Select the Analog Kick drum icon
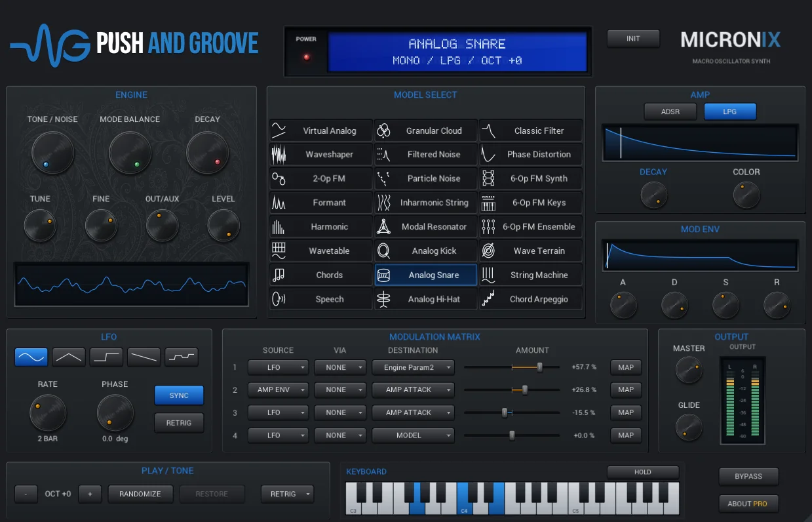The height and width of the screenshot is (522, 812). [383, 251]
